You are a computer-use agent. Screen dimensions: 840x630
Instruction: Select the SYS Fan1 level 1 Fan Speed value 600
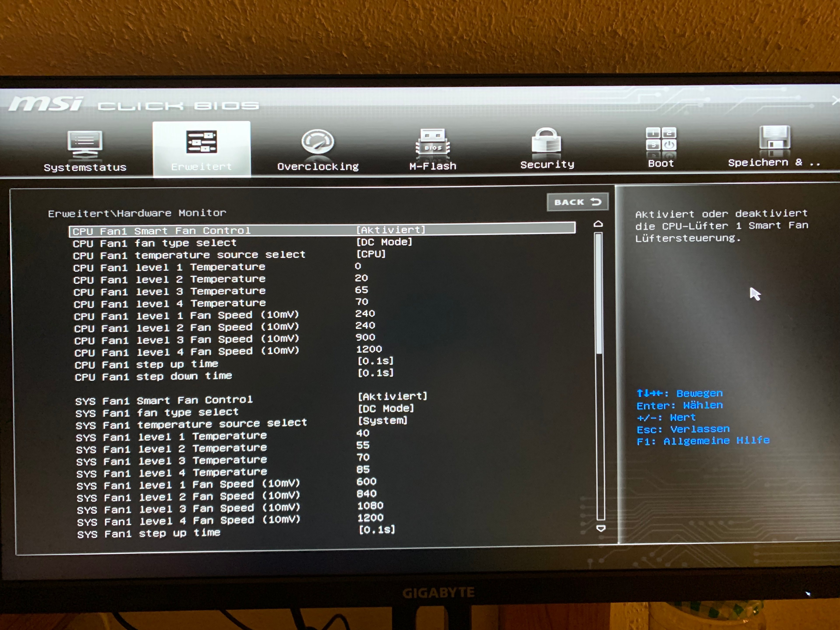pos(366,481)
